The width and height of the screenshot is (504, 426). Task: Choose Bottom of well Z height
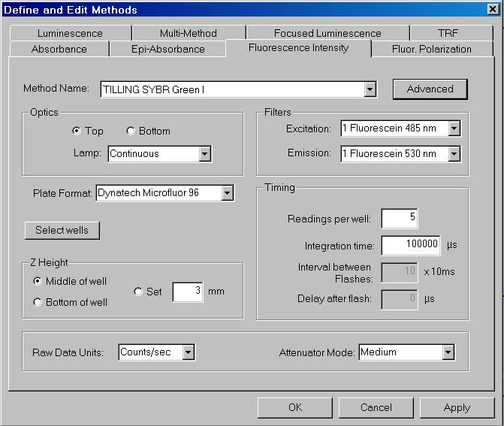(x=38, y=302)
